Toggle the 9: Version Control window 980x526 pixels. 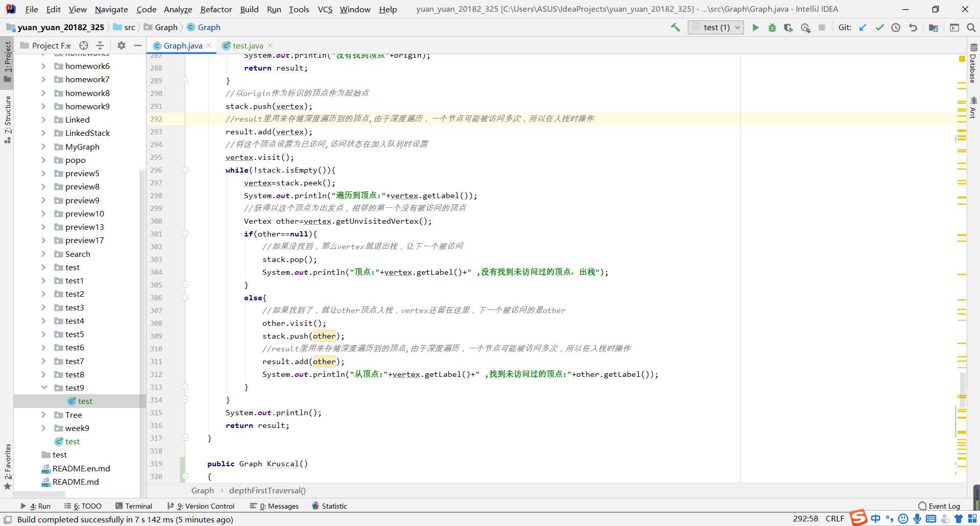point(201,506)
